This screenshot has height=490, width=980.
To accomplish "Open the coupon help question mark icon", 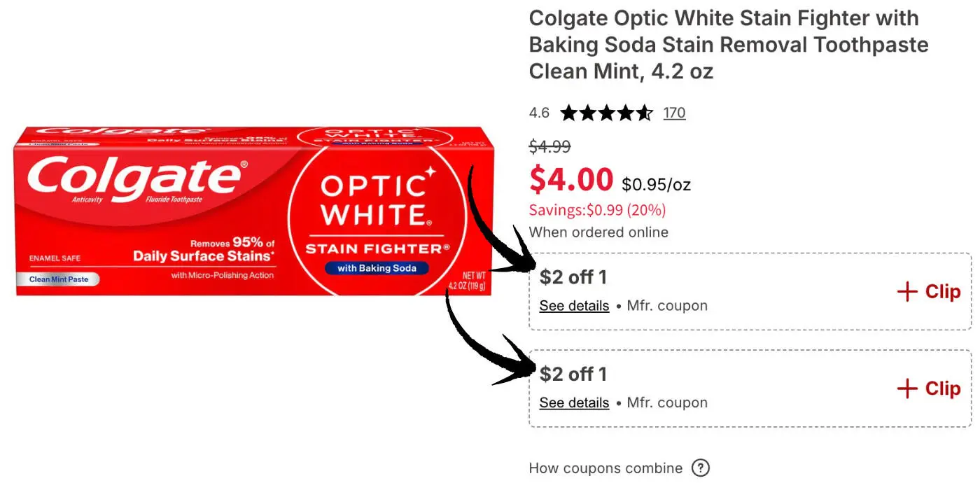I will pyautogui.click(x=700, y=468).
